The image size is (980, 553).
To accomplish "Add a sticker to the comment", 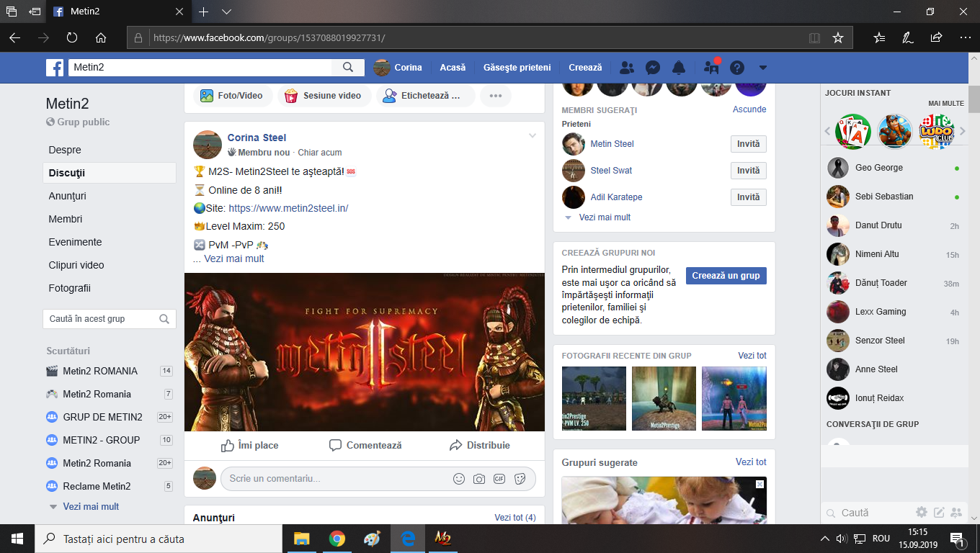I will click(520, 479).
